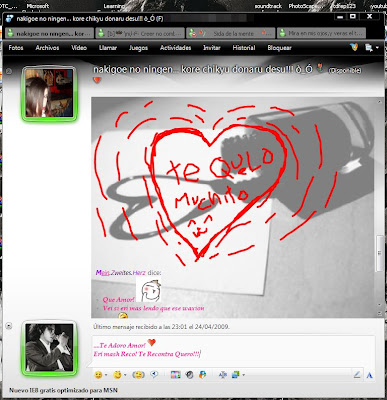Expand the emoticon dropdown arrow

click(106, 375)
